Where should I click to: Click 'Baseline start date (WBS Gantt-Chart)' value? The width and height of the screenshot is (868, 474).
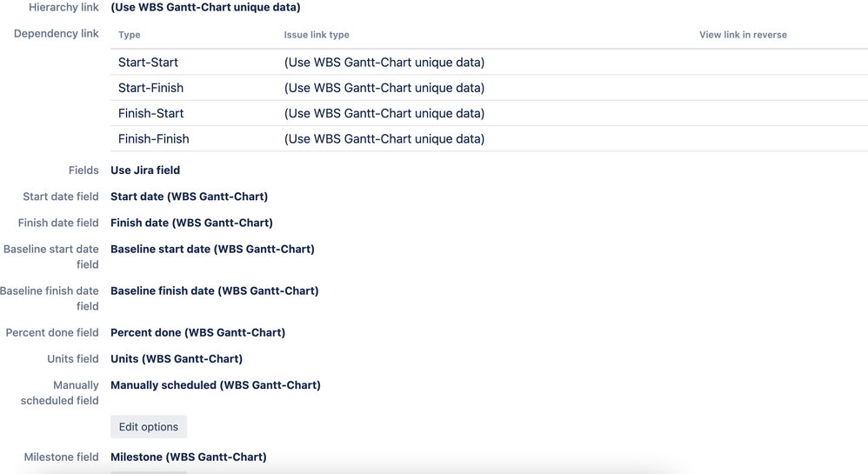pos(212,250)
